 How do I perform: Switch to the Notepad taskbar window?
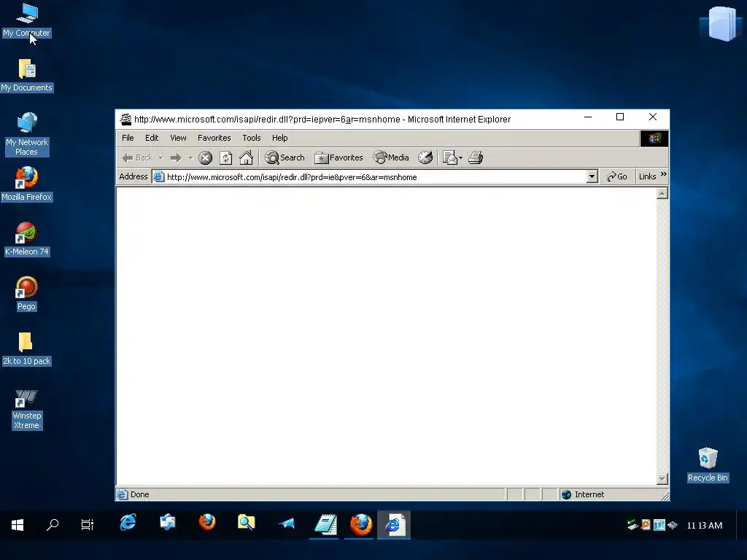click(x=325, y=525)
